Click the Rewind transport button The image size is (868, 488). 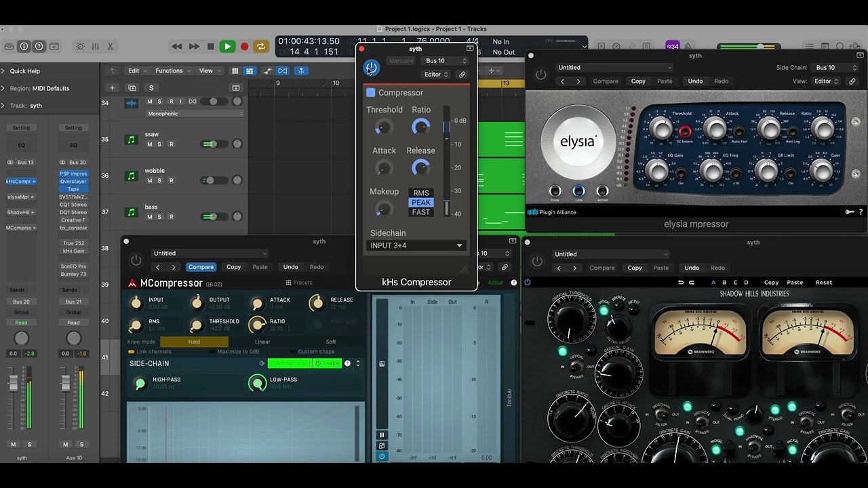click(x=176, y=47)
